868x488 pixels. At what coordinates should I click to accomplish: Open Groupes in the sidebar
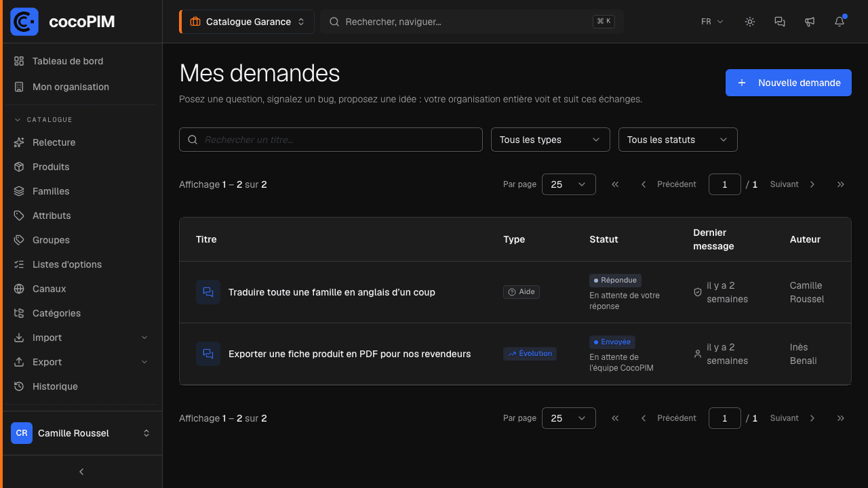pyautogui.click(x=81, y=240)
